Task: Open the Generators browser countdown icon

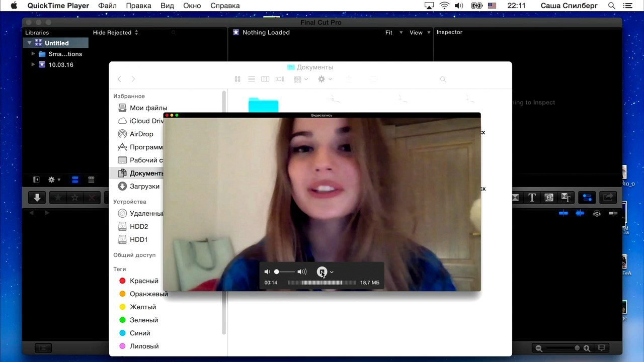Action: click(x=549, y=198)
